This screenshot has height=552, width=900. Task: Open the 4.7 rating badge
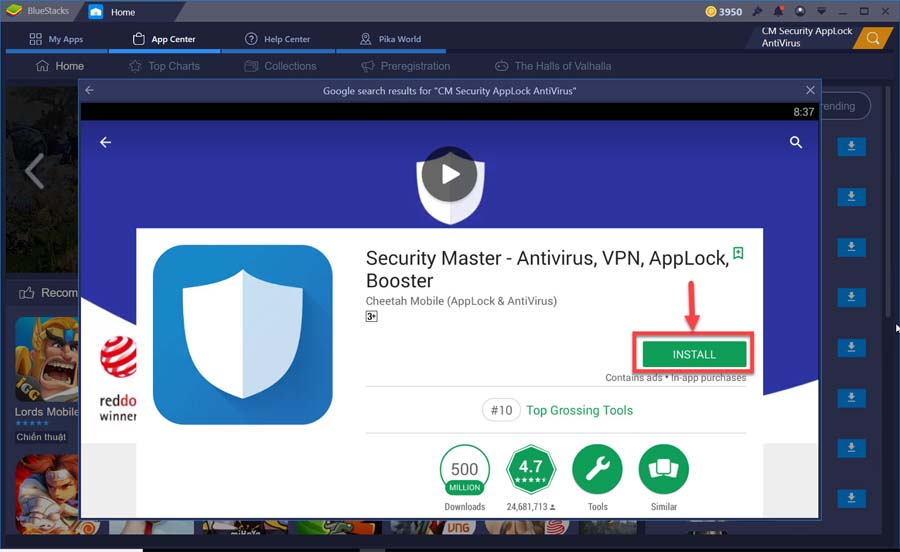pos(531,469)
